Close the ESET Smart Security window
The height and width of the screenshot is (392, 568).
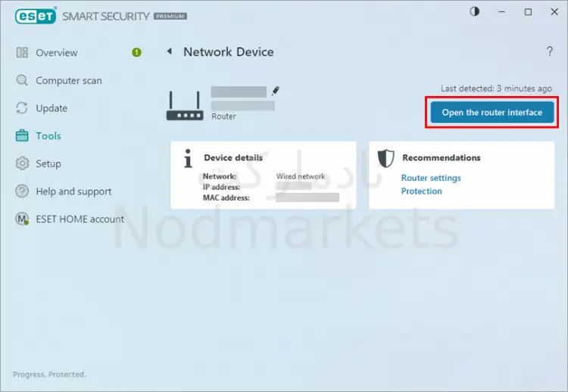(x=554, y=12)
